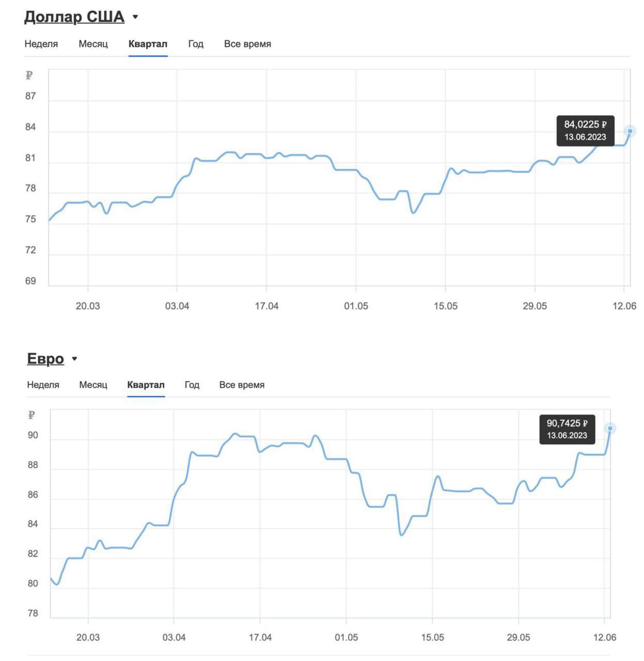Open the Все время view for Доллар США
644x661 pixels.
[x=247, y=44]
